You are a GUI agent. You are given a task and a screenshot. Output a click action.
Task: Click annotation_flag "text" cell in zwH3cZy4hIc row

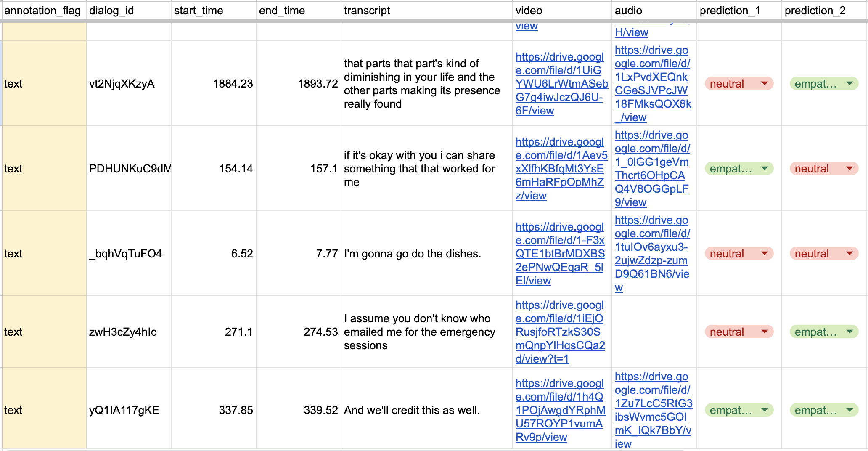(x=44, y=332)
